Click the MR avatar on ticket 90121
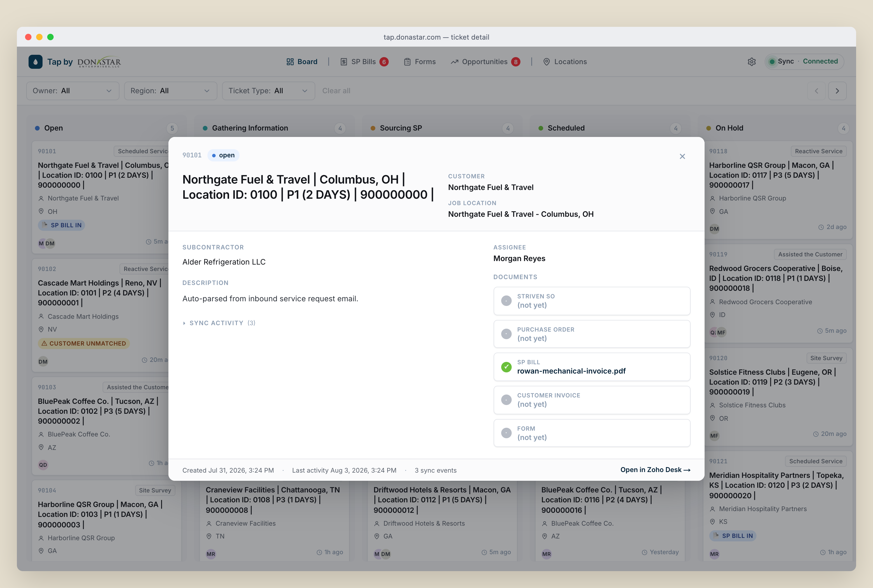 714,554
